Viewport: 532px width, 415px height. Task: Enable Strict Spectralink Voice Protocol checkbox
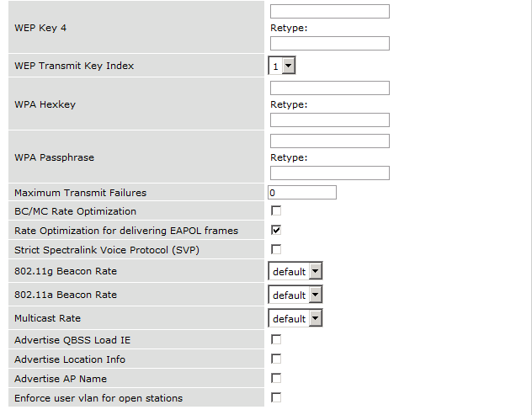(276, 249)
